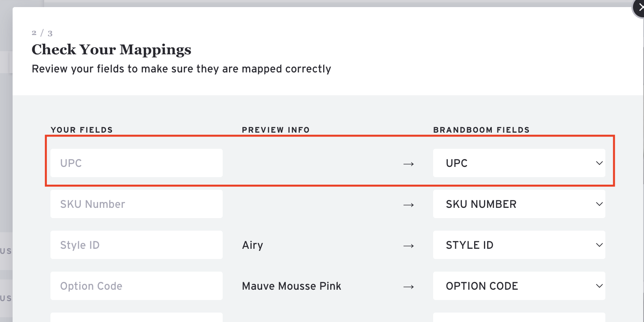Click the YOUR FIELDS column header
Viewport: 644px width, 322px height.
82,130
